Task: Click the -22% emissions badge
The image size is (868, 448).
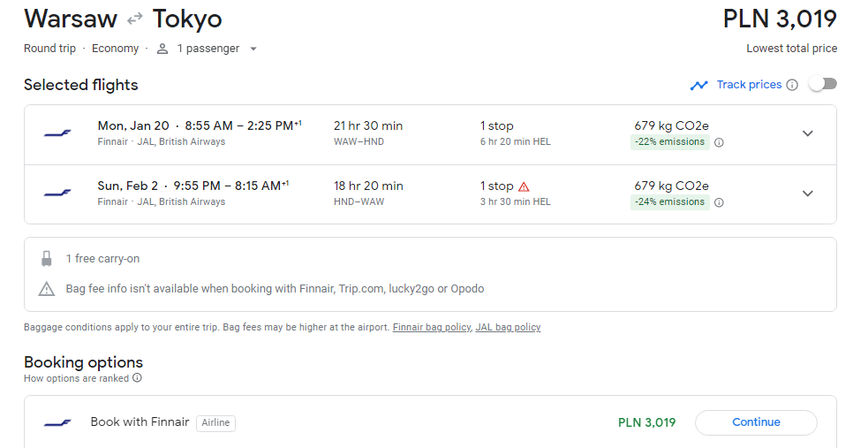Action: coord(670,141)
